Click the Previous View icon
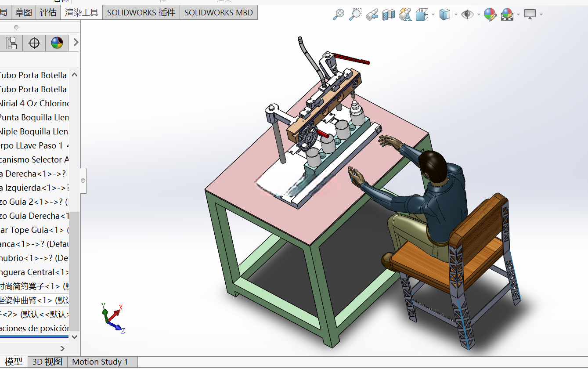 pyautogui.click(x=372, y=14)
